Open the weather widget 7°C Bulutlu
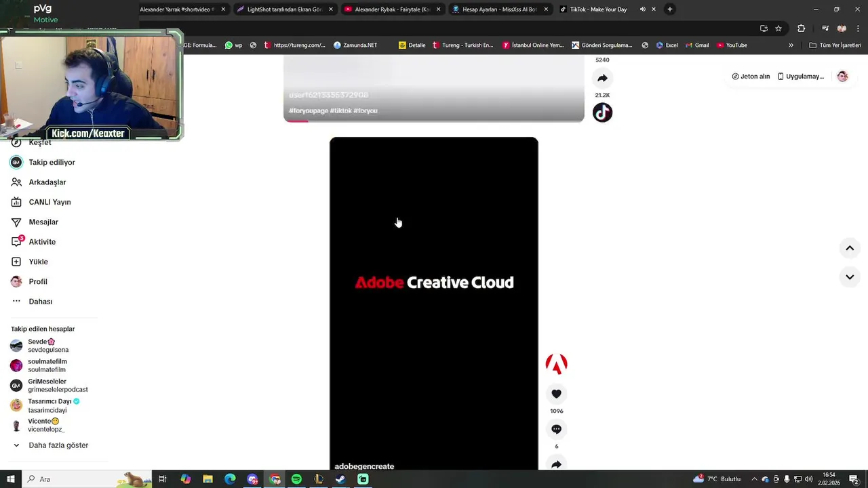The height and width of the screenshot is (488, 868). coord(717,479)
